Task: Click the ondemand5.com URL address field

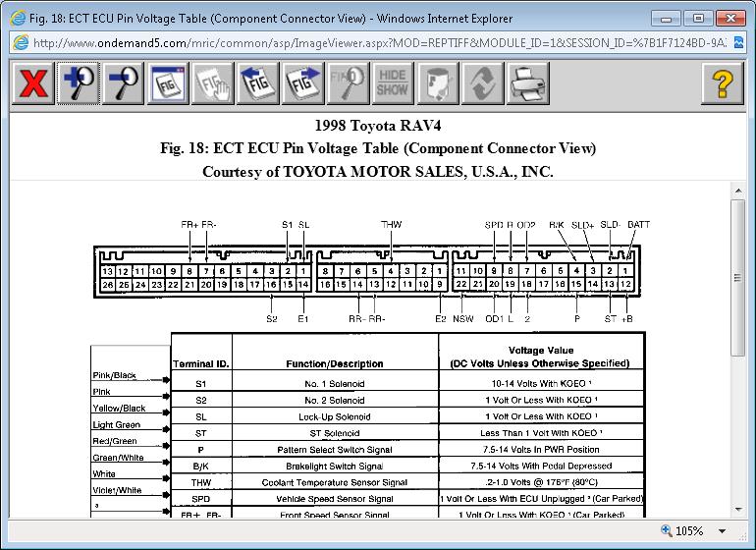Action: (379, 43)
